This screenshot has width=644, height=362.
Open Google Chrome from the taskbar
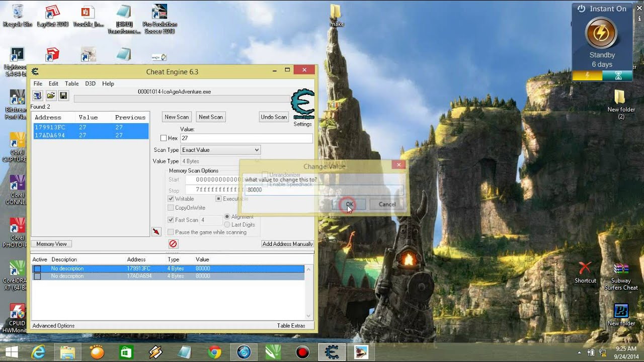coord(214,352)
